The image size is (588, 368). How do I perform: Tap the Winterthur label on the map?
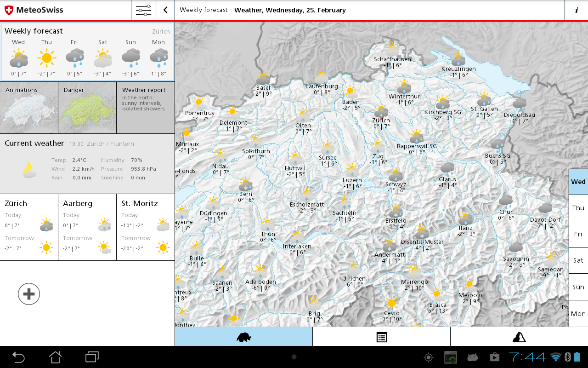point(404,97)
